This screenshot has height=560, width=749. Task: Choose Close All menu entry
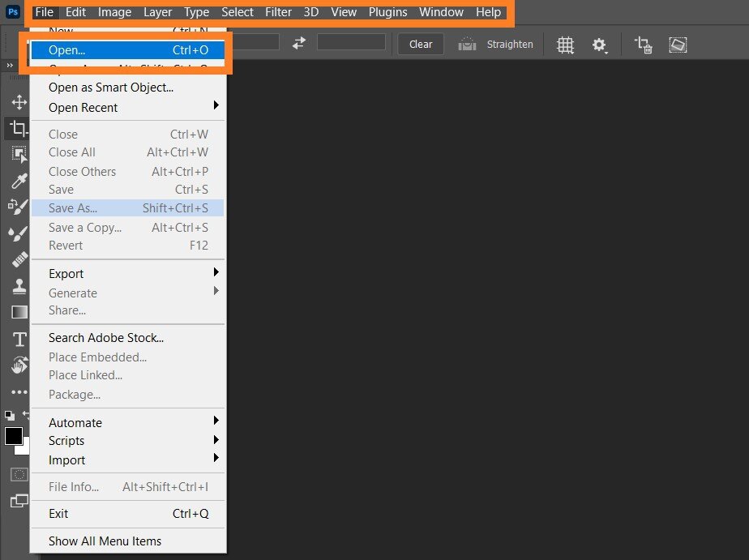[x=128, y=152]
